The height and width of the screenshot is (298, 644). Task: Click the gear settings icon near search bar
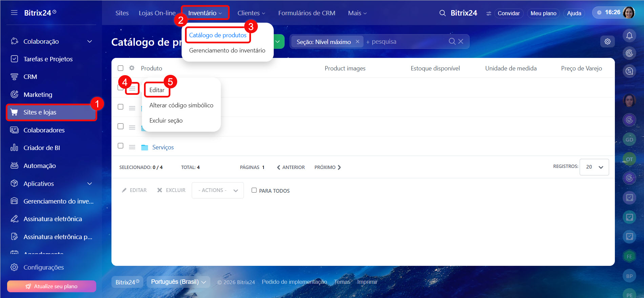(607, 41)
